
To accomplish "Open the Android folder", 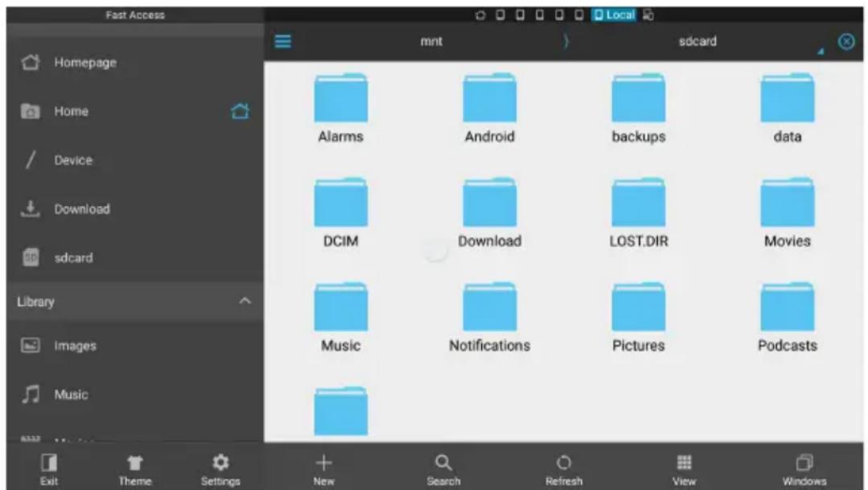I will pyautogui.click(x=489, y=109).
